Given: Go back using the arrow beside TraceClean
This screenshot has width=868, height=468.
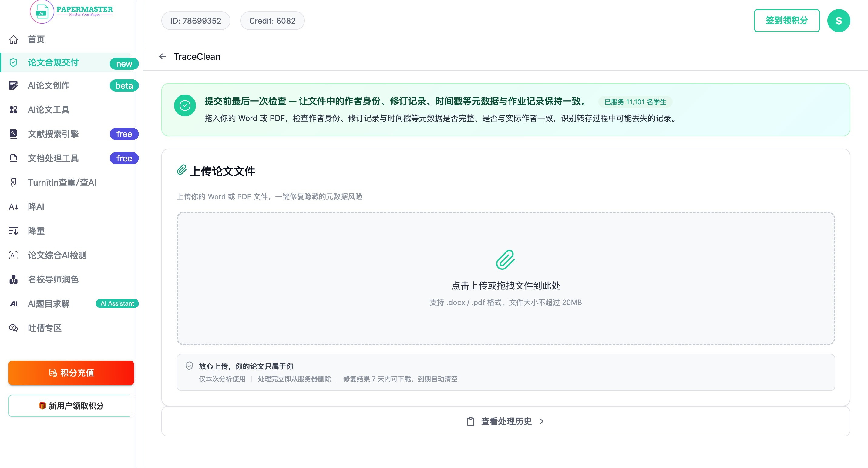Looking at the screenshot, I should [163, 57].
